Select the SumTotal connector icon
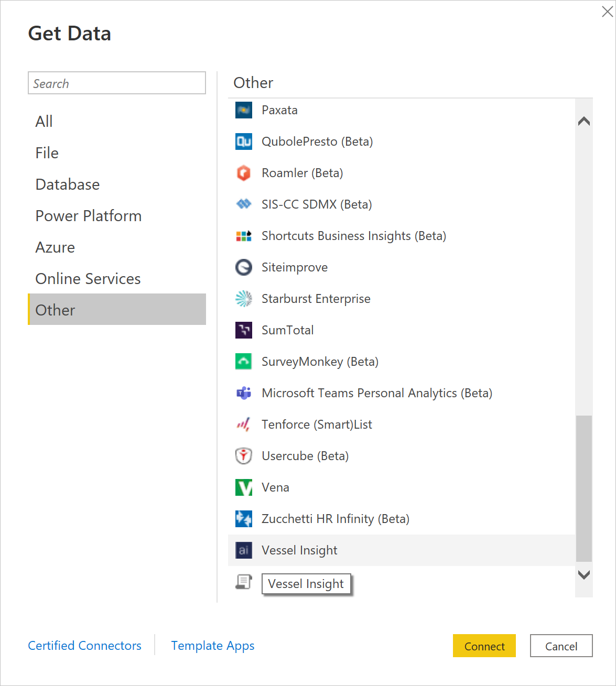 pos(244,330)
